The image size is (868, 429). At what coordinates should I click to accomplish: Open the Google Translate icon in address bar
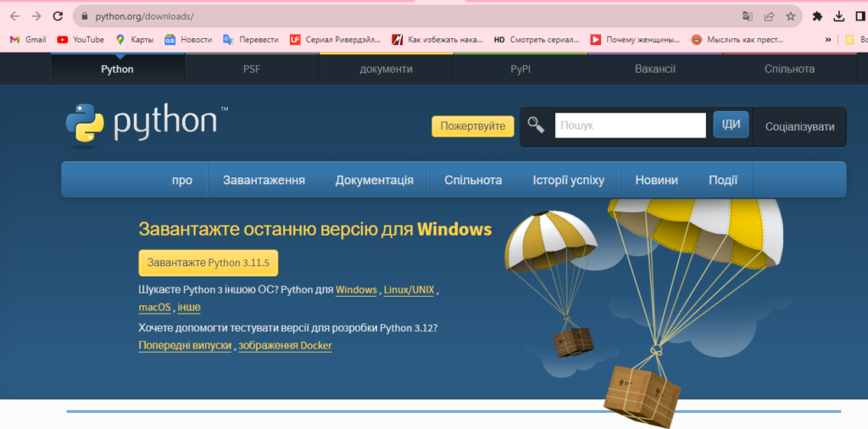click(x=747, y=16)
